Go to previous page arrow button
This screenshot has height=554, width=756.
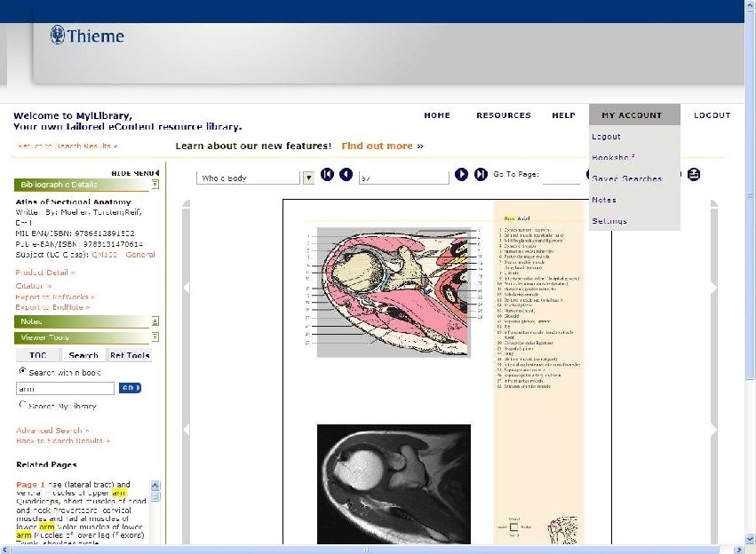346,174
